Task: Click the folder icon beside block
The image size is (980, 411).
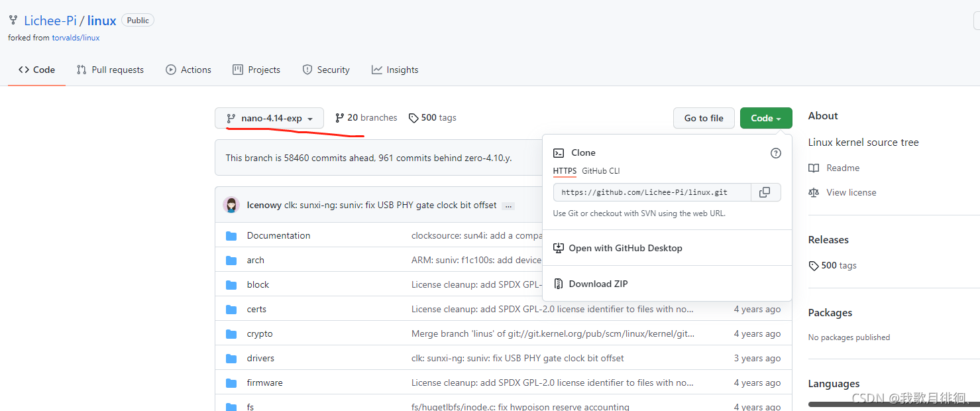Action: click(231, 284)
